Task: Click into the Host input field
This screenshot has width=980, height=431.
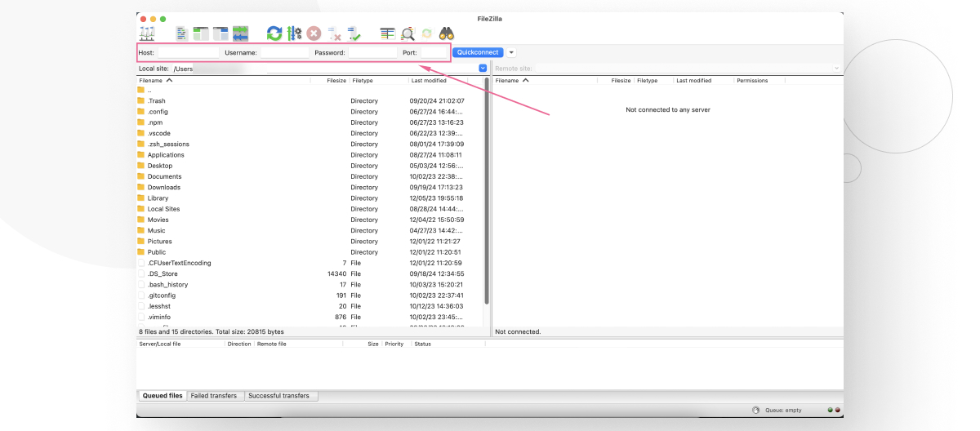Action: (x=188, y=52)
